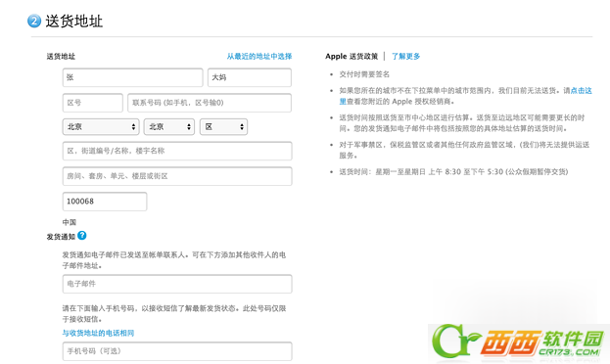Click the step 2 number badge icon
The width and height of the screenshot is (610, 364).
click(x=34, y=21)
